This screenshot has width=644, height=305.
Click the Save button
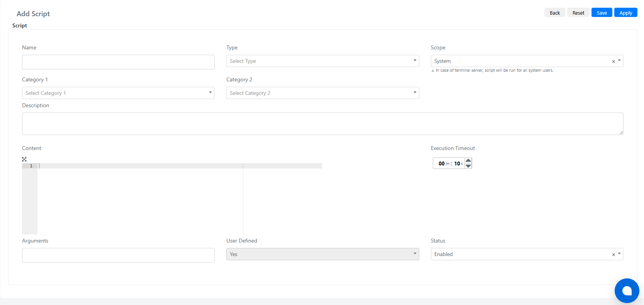602,13
